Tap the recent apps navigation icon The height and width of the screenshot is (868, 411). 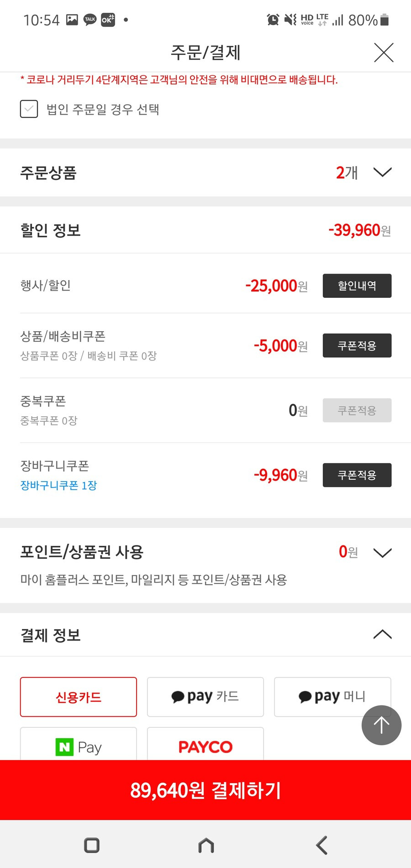click(x=92, y=845)
